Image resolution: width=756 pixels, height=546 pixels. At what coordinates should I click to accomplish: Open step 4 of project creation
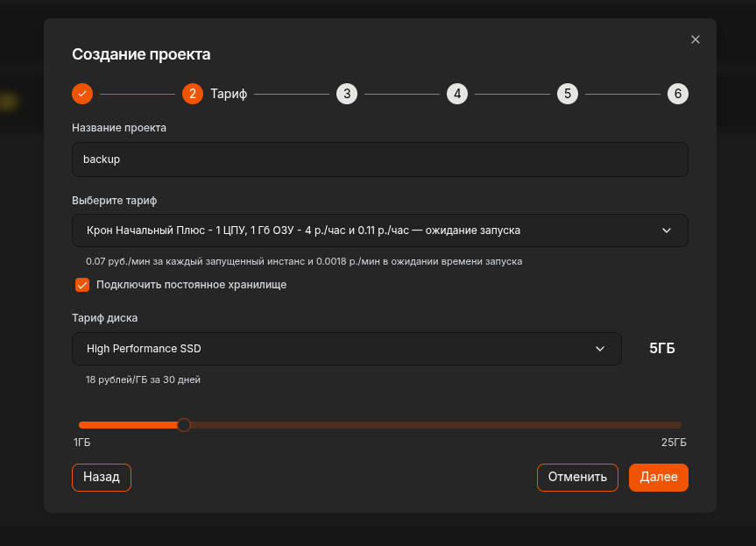(457, 94)
